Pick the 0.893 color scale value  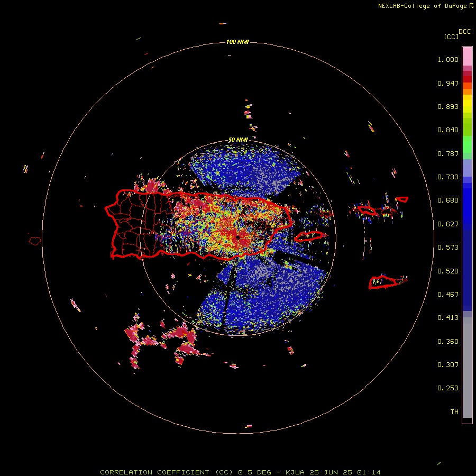(x=448, y=106)
